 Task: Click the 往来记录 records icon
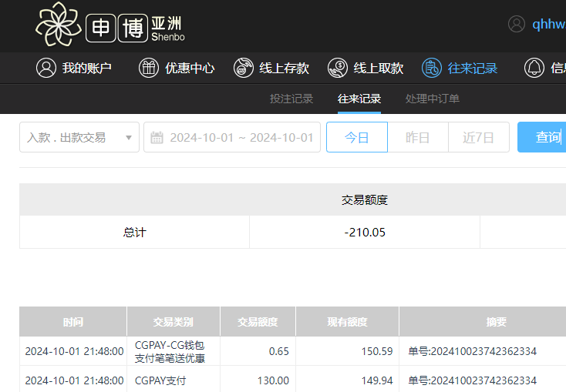432,68
